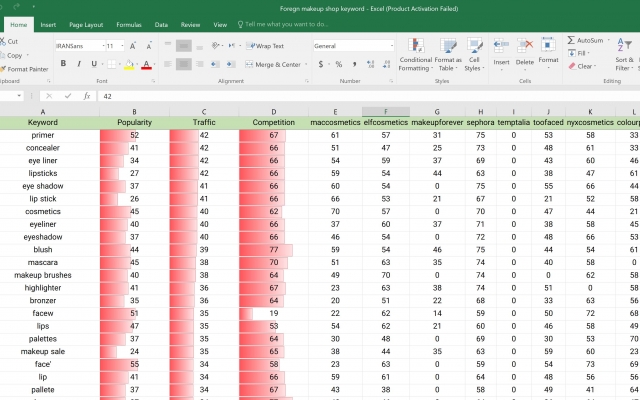Image resolution: width=640 pixels, height=400 pixels.
Task: Click the Tell me what you want box
Action: [283, 24]
